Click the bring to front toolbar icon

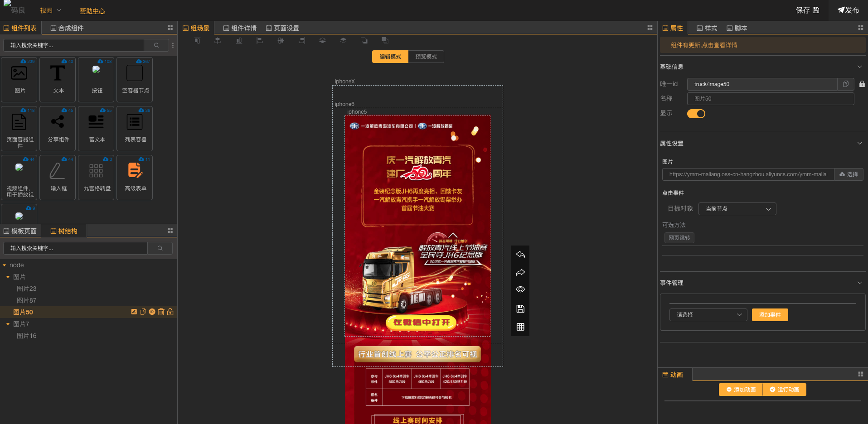pyautogui.click(x=385, y=40)
